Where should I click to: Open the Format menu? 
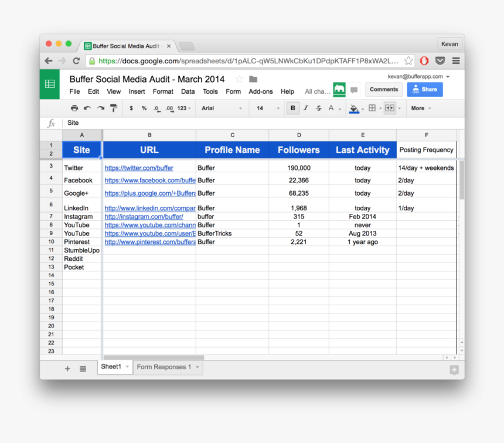coord(163,91)
